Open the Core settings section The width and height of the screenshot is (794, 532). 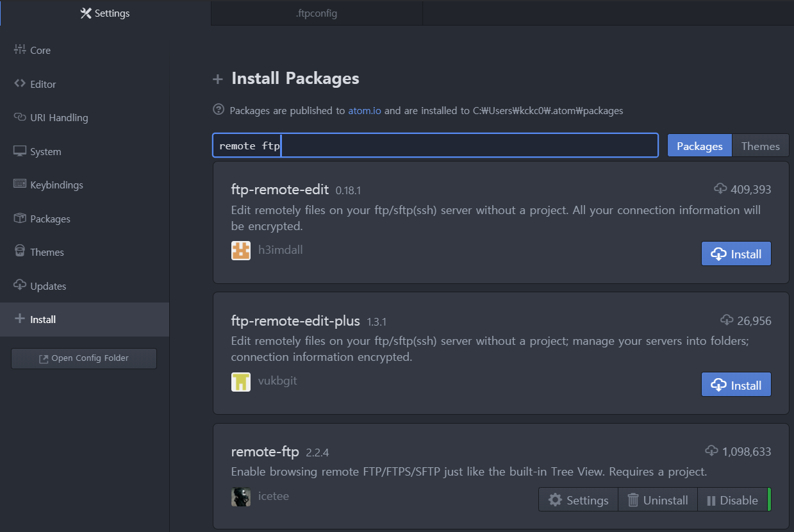pos(85,50)
